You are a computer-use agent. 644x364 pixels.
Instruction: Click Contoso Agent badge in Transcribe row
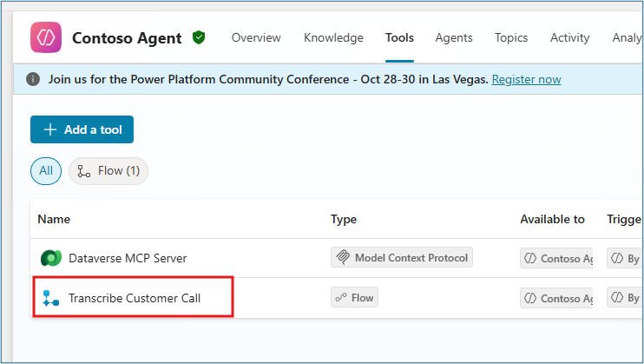tap(556, 298)
